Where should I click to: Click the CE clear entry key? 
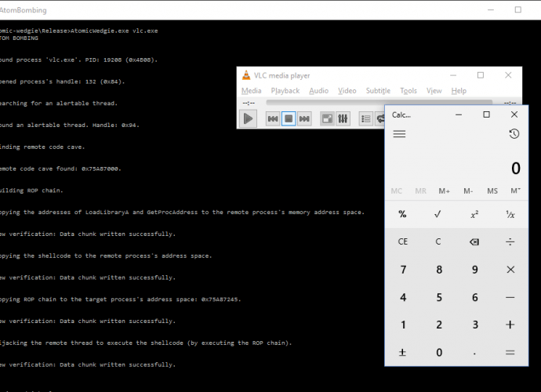click(x=402, y=242)
